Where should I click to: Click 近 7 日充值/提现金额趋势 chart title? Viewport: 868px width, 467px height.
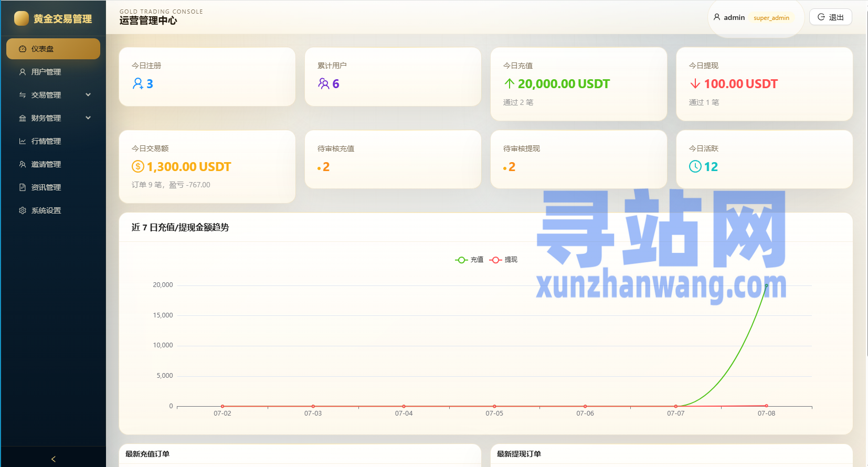pos(180,227)
